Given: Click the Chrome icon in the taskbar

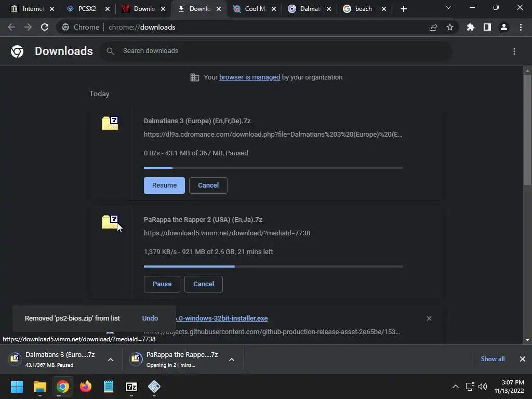Looking at the screenshot, I should [63, 387].
